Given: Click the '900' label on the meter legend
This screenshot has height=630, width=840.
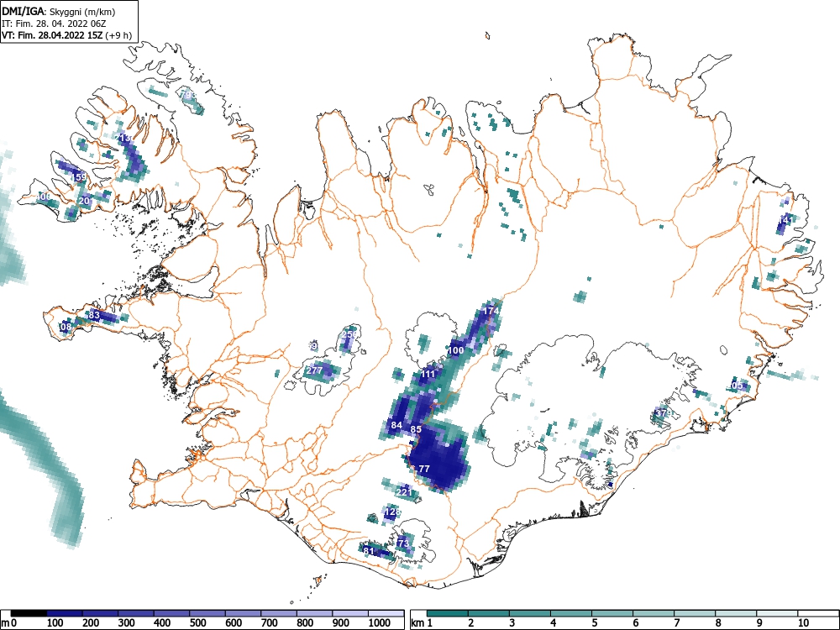Looking at the screenshot, I should [x=341, y=623].
